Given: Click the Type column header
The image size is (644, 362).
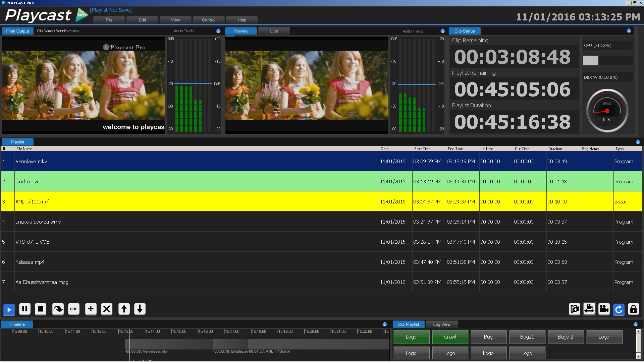Looking at the screenshot, I should coord(628,149).
